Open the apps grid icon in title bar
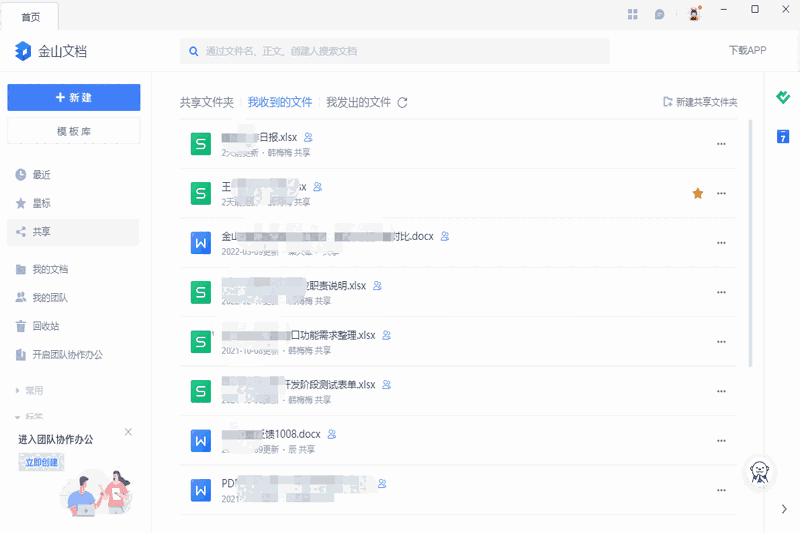Screen dimensions: 800x533 pos(633,14)
